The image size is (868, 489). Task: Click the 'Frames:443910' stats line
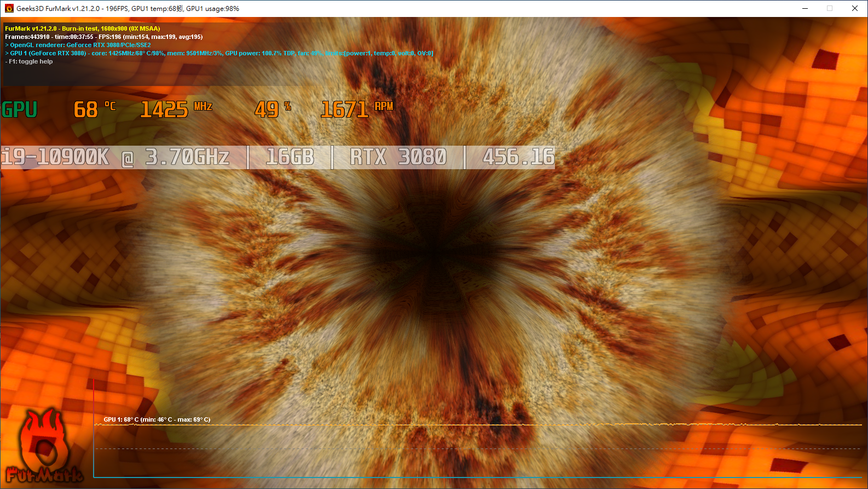tap(104, 37)
